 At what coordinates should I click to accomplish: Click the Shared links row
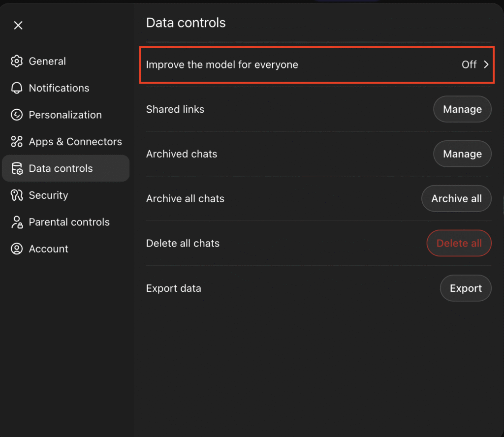point(175,109)
